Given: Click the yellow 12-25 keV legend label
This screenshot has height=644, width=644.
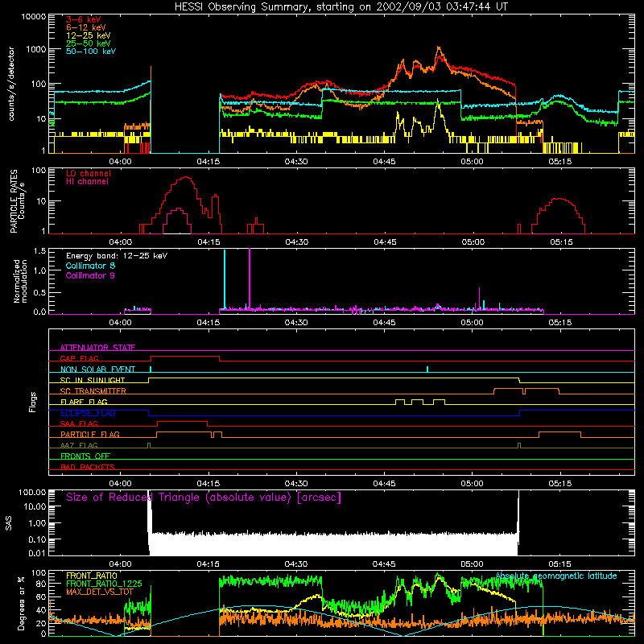Looking at the screenshot, I should tap(89, 35).
